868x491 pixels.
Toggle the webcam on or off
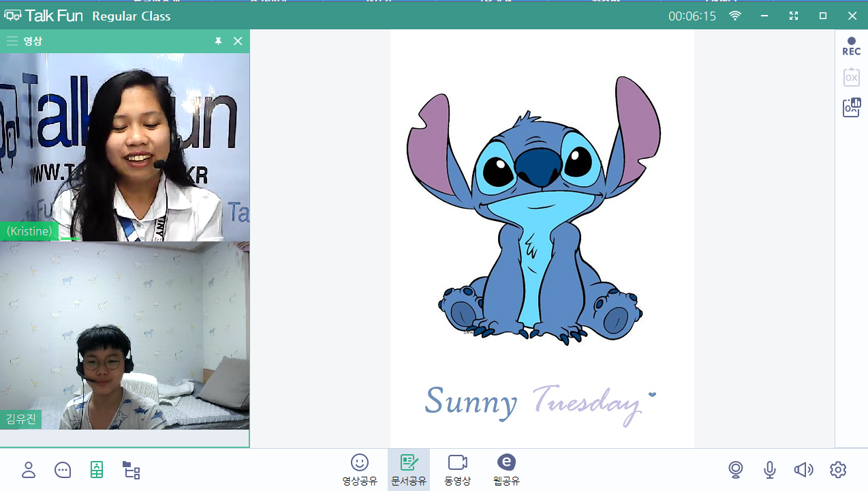(x=735, y=470)
